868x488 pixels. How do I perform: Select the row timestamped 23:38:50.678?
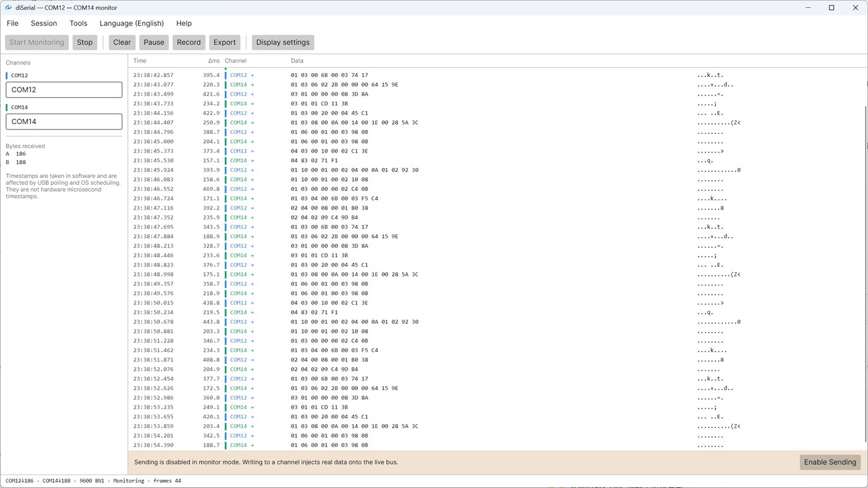tap(496, 322)
